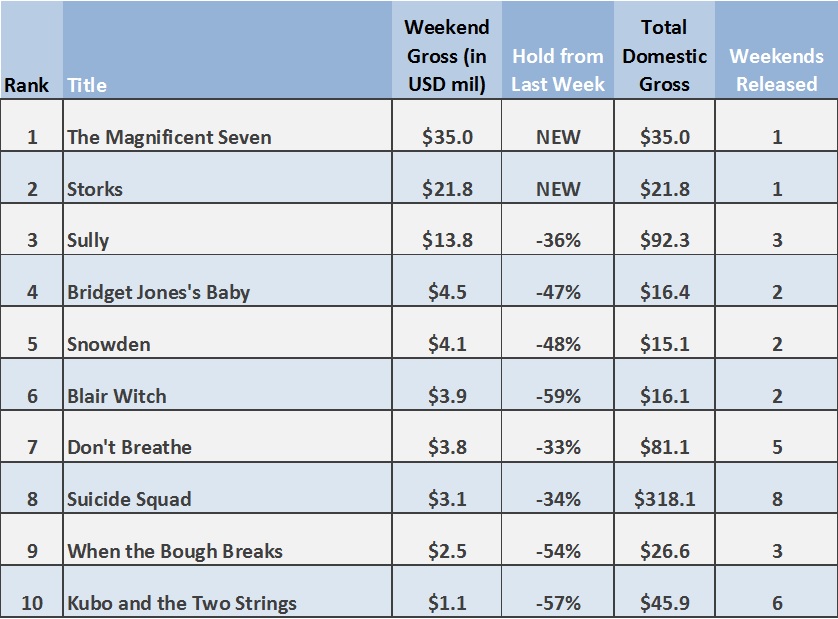Select the $92.3 total gross cell
838x619 pixels.
click(664, 241)
